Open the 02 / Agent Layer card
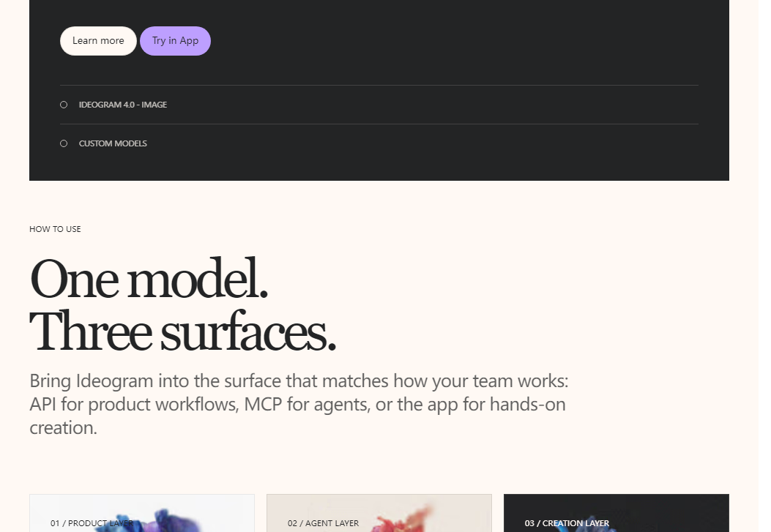This screenshot has height=532, width=771. point(379,513)
